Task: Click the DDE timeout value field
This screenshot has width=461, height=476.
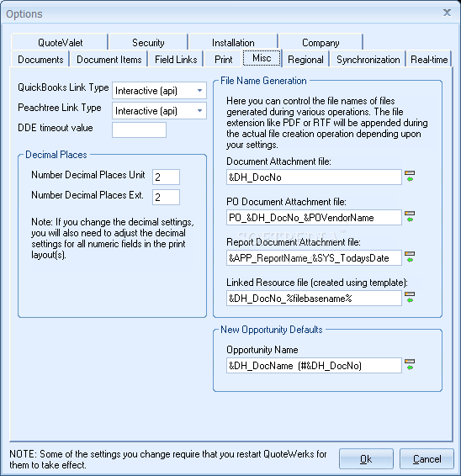Action: tap(139, 130)
